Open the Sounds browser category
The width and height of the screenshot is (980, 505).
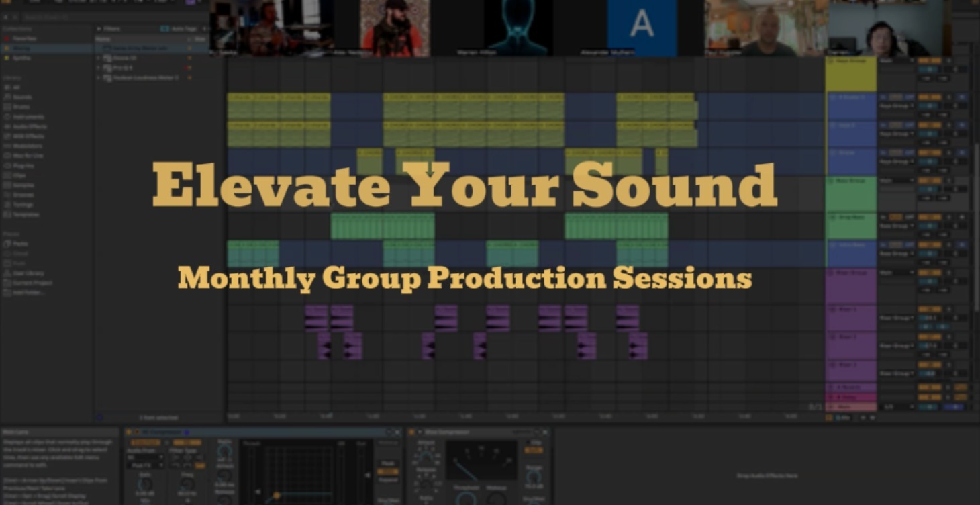21,97
